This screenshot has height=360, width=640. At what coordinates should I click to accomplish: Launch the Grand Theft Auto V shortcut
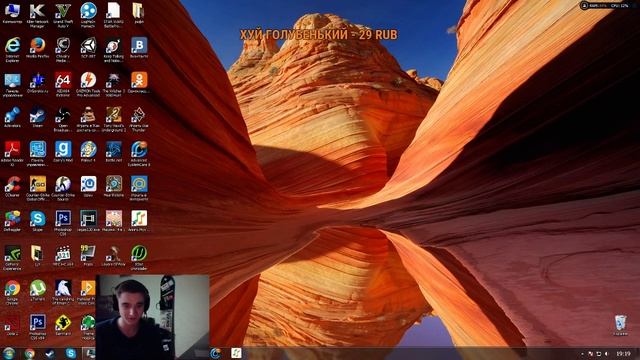point(63,15)
